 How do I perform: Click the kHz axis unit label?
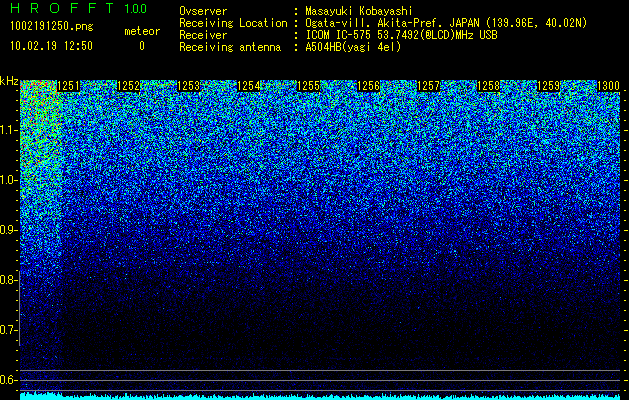tap(9, 81)
